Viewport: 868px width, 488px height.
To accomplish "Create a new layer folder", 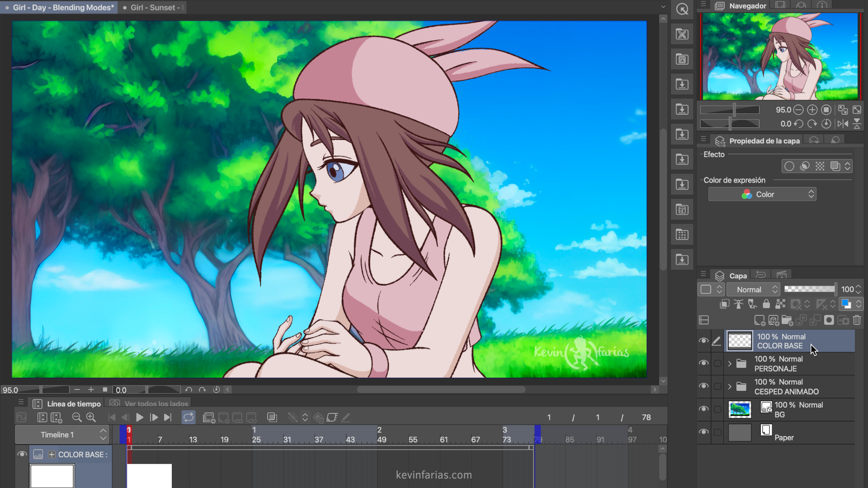I will (787, 320).
